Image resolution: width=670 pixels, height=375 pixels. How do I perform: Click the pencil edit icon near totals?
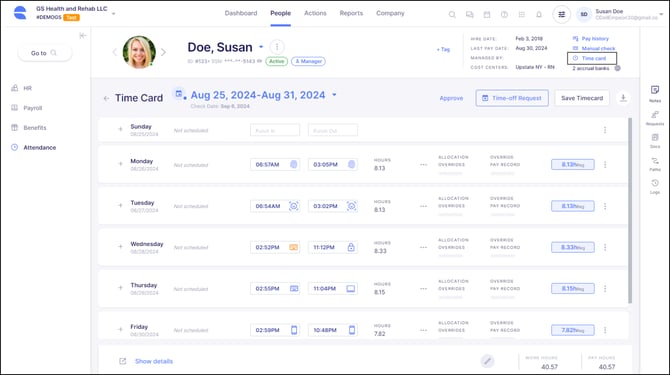point(487,361)
